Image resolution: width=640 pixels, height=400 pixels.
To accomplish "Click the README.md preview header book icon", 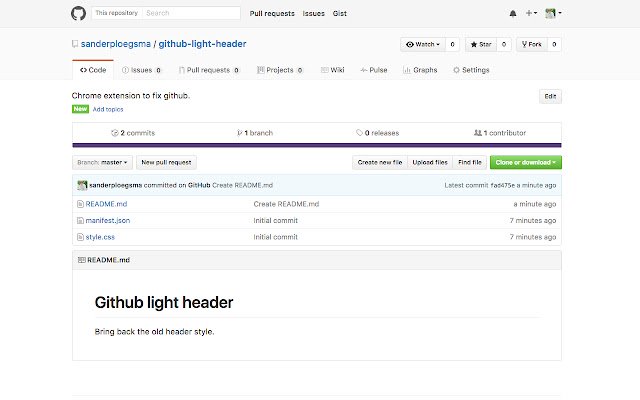I will click(x=81, y=260).
